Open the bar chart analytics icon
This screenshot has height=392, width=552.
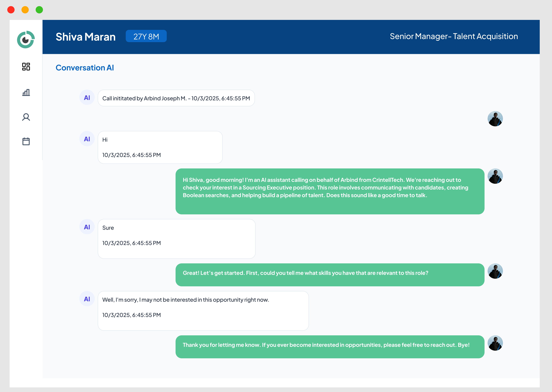(x=26, y=92)
